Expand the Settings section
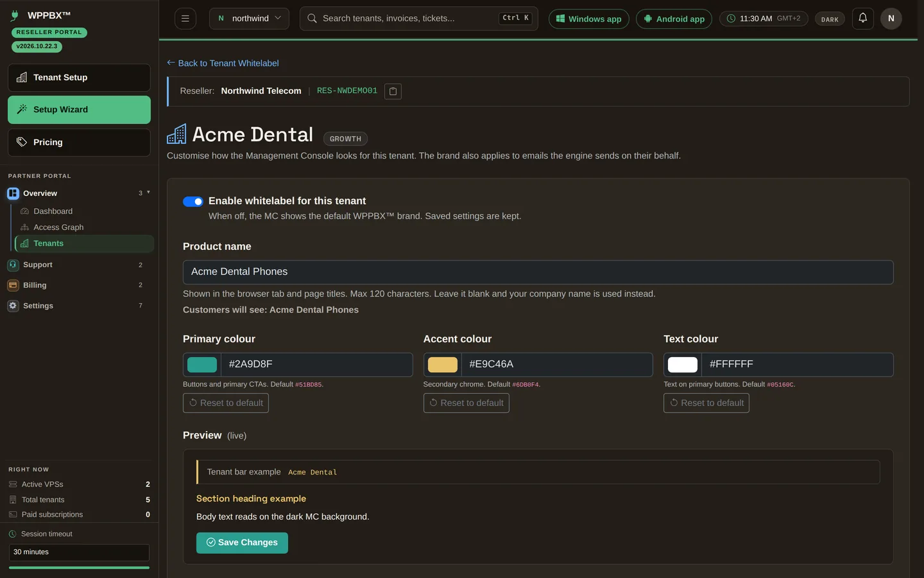The height and width of the screenshot is (578, 924). [79, 306]
